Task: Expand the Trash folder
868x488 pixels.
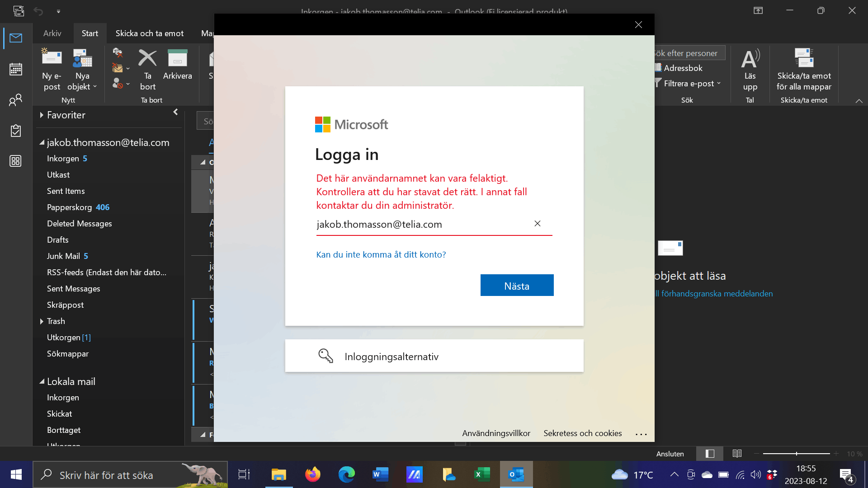Action: point(42,321)
